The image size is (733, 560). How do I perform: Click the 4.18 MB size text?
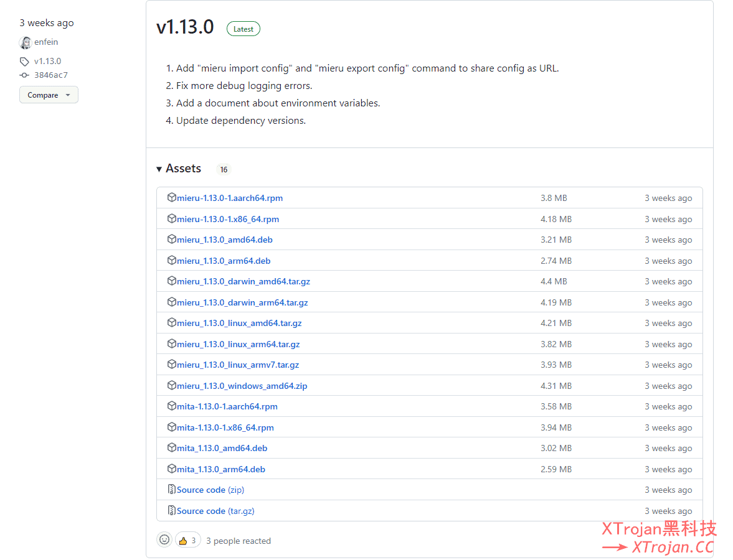click(556, 219)
